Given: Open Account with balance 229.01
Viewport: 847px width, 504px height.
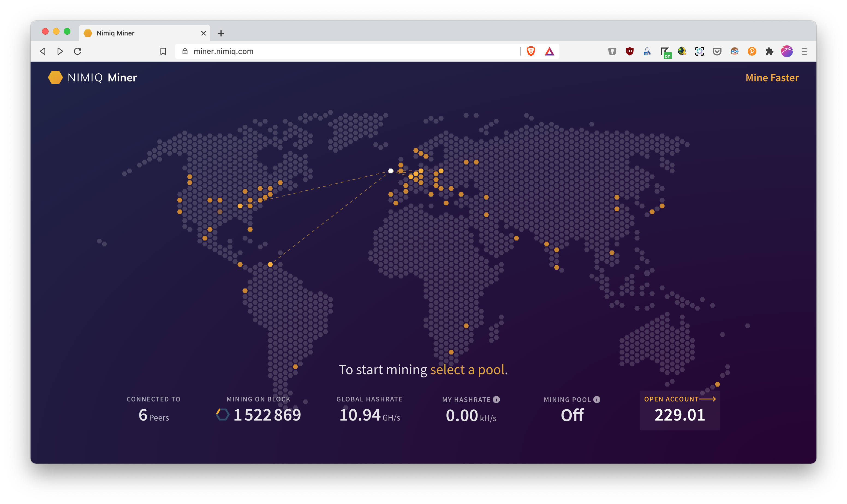Looking at the screenshot, I should pyautogui.click(x=679, y=410).
